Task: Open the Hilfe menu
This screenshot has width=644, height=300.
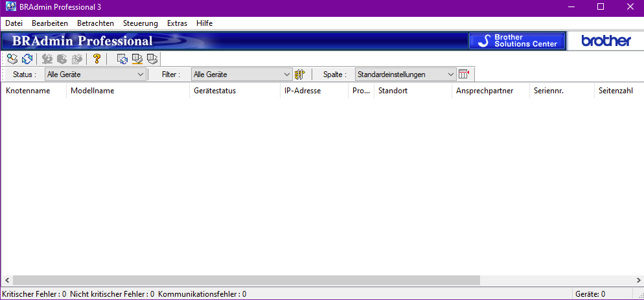Action: 205,23
